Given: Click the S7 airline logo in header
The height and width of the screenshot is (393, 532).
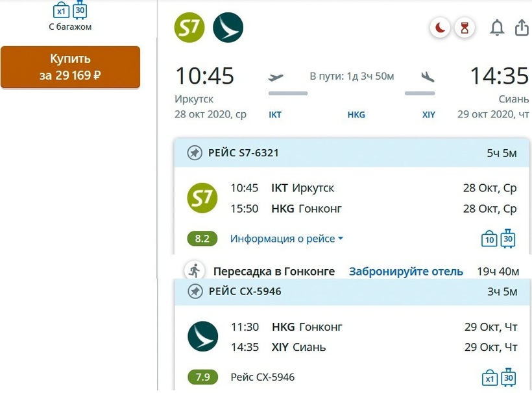Looking at the screenshot, I should point(189,27).
